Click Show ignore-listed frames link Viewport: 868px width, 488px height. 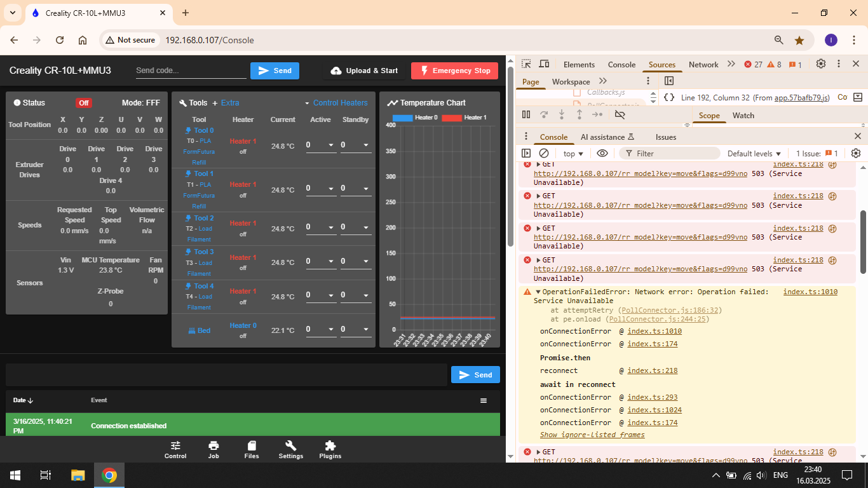coord(592,435)
